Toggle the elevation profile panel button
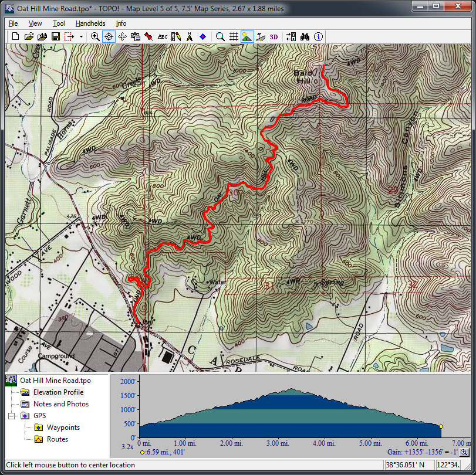Viewport: 476px width, 475px height. pyautogui.click(x=247, y=36)
